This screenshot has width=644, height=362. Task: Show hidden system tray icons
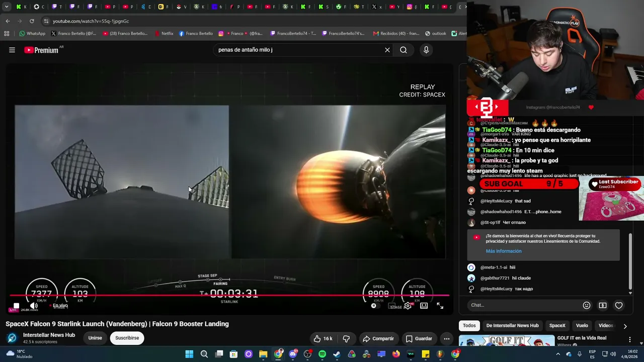(x=558, y=354)
